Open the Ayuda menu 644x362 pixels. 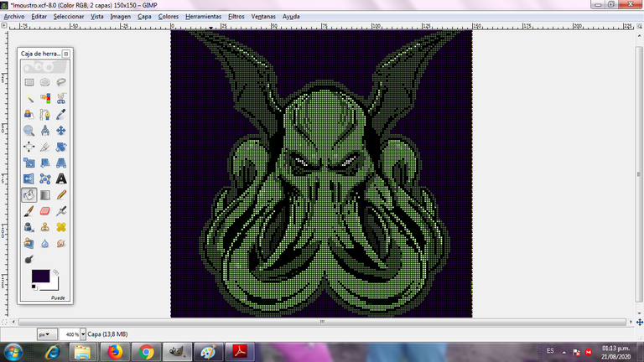[x=291, y=17]
